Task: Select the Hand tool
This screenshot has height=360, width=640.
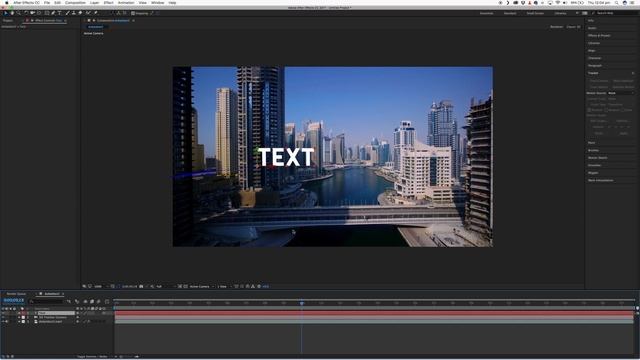Action: [12, 13]
